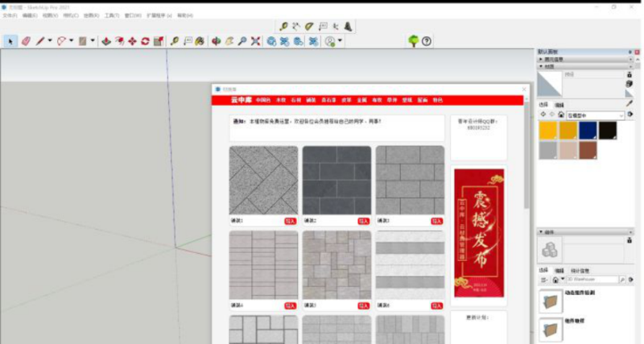Image resolution: width=644 pixels, height=344 pixels.
Task: Select the Orbit camera tool
Action: click(x=216, y=41)
